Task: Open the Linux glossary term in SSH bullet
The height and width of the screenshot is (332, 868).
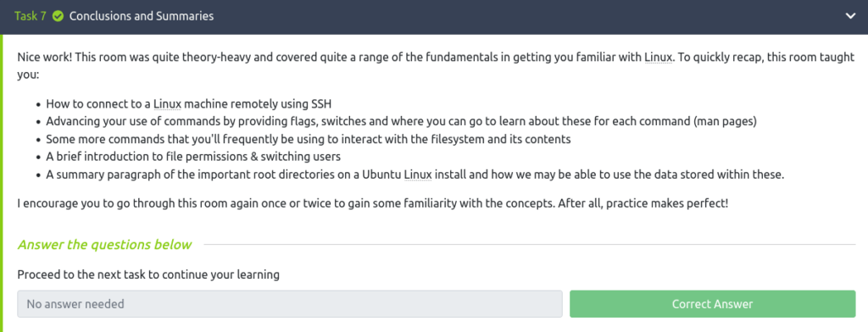Action: click(168, 104)
